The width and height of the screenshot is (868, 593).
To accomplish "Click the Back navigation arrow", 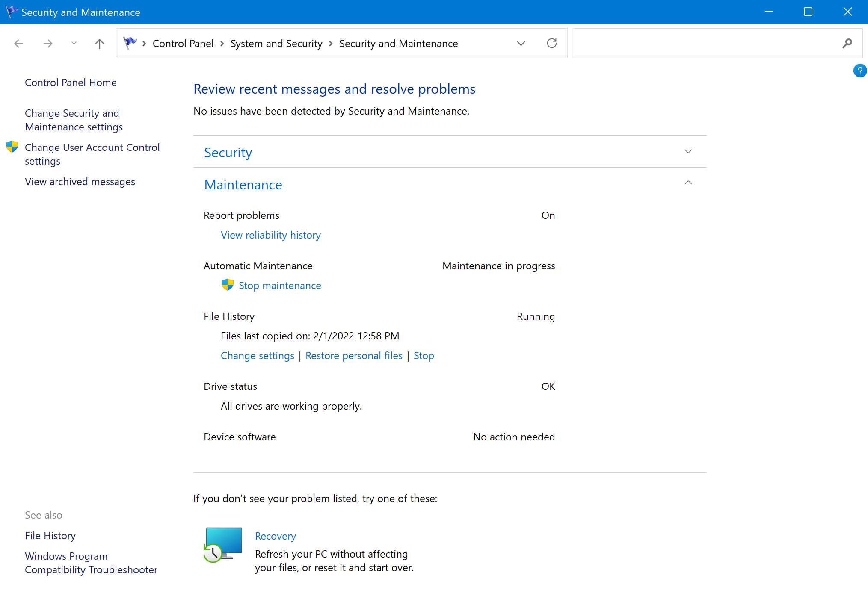I will (18, 43).
